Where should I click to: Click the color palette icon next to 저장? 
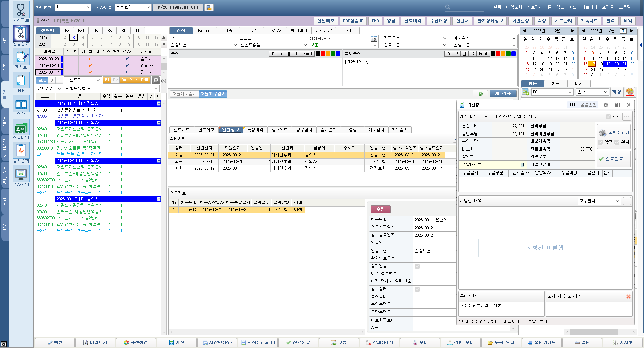630,92
